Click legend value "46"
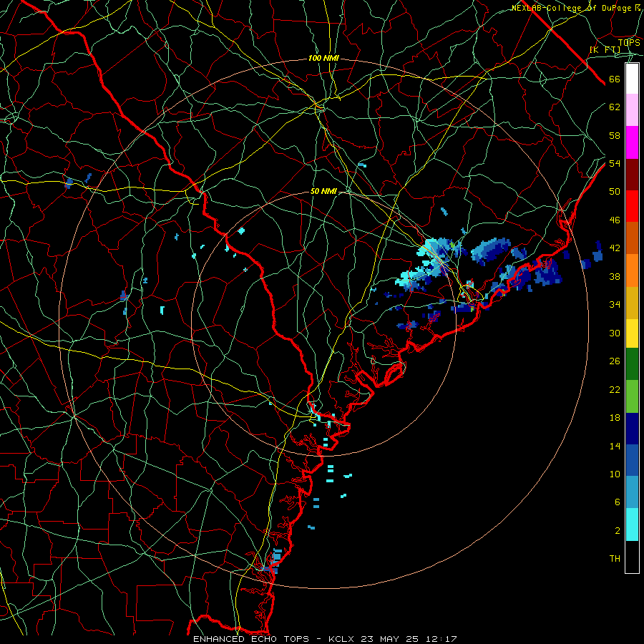 pyautogui.click(x=615, y=220)
